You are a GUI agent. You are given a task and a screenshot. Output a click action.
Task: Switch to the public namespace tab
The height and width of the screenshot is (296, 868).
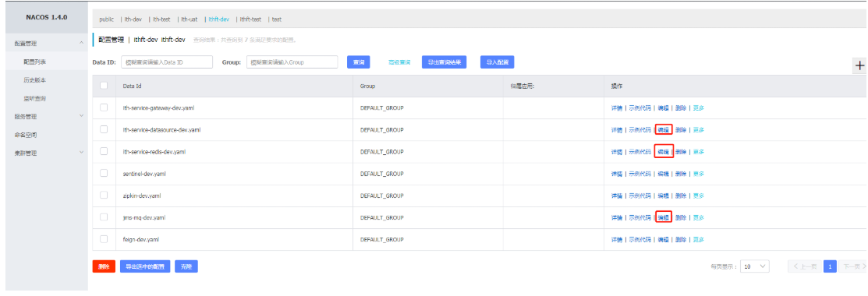(106, 19)
